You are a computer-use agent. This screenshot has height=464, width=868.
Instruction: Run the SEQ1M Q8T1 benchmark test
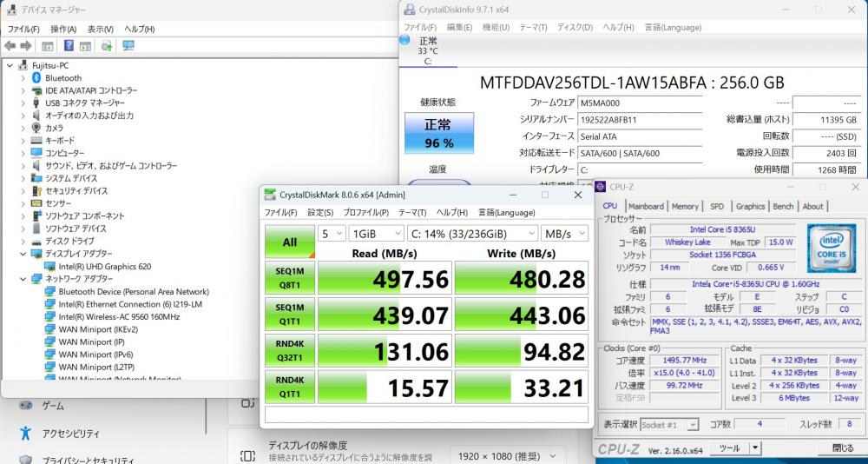click(289, 279)
